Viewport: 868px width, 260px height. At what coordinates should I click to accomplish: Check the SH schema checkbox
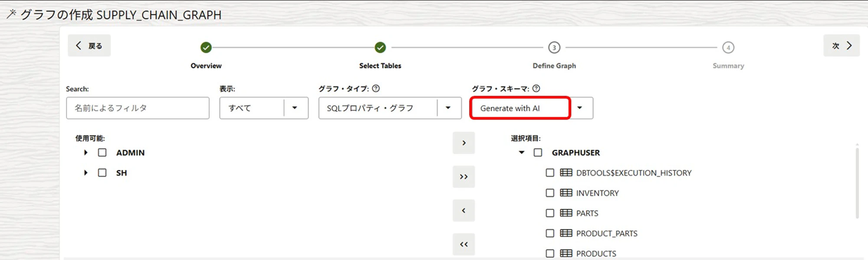coord(102,172)
